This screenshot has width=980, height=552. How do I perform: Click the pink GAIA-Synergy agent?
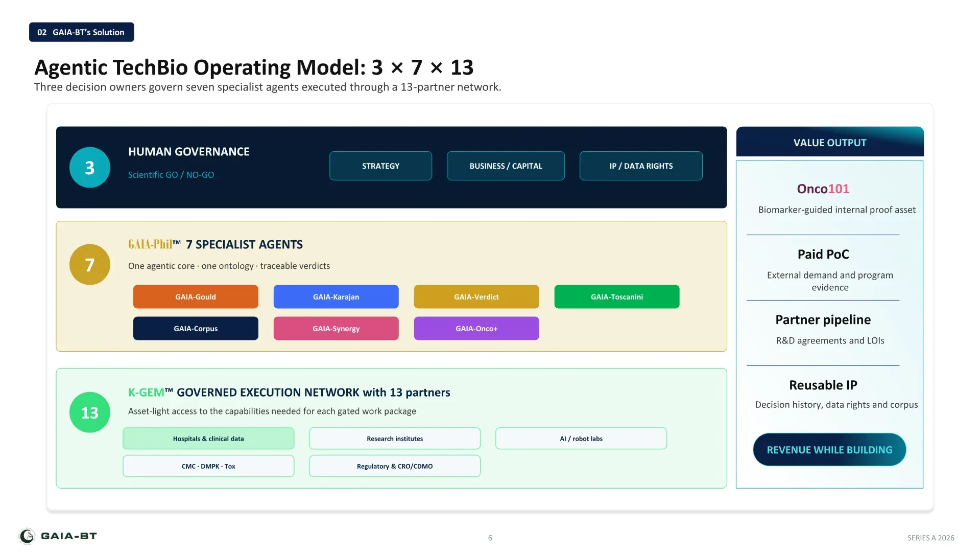click(x=336, y=329)
